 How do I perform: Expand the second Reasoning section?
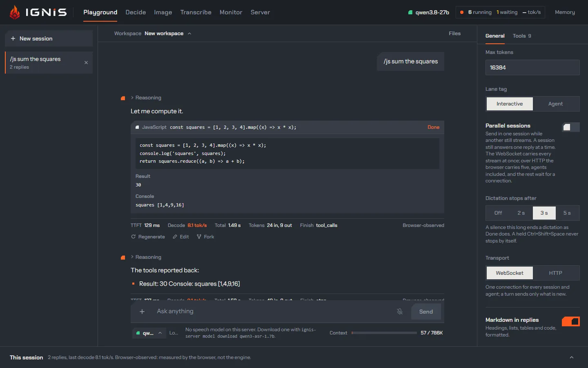(x=146, y=257)
